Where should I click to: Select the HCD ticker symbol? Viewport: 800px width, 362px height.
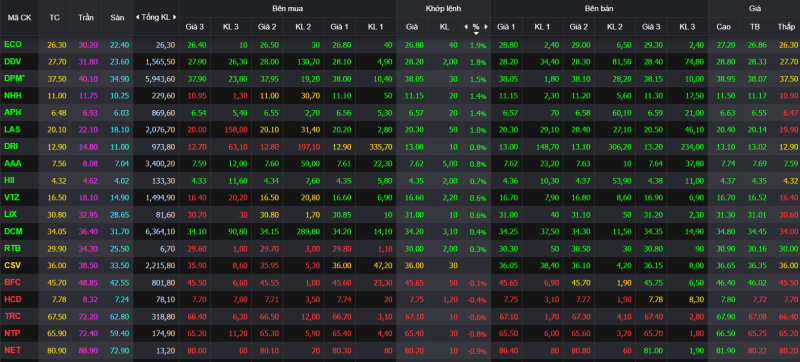coord(13,299)
